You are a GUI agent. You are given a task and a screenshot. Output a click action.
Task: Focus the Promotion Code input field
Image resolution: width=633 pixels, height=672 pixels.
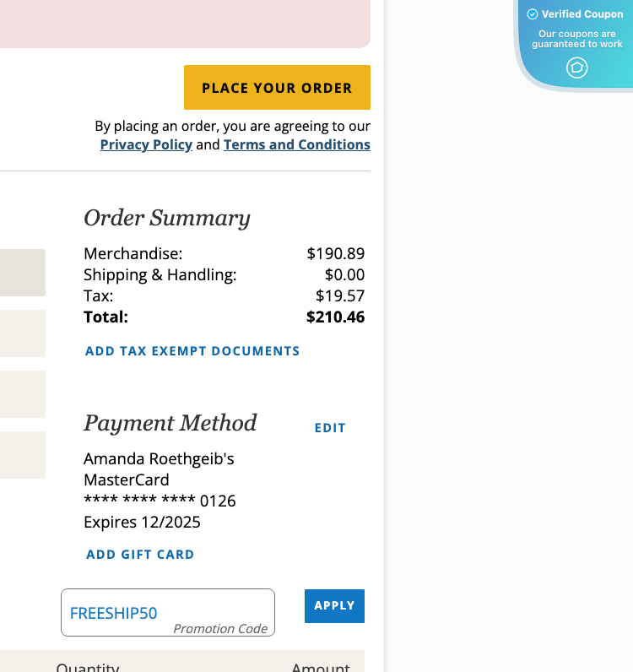(167, 612)
